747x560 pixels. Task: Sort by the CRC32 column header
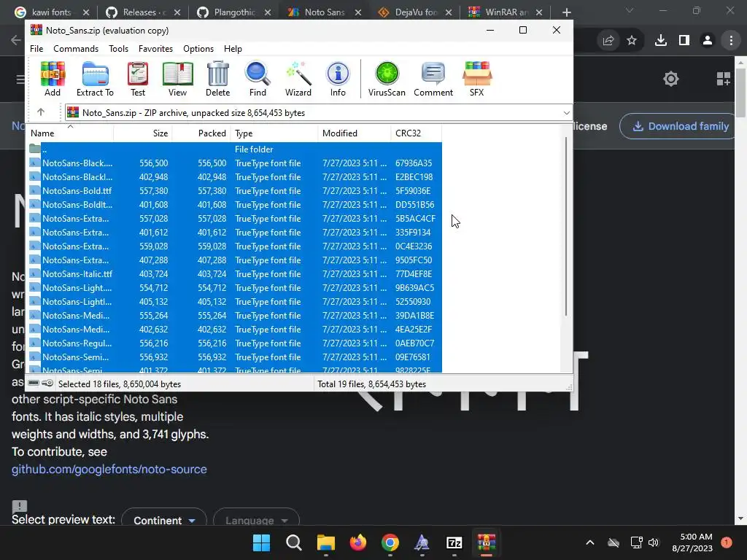coord(416,133)
